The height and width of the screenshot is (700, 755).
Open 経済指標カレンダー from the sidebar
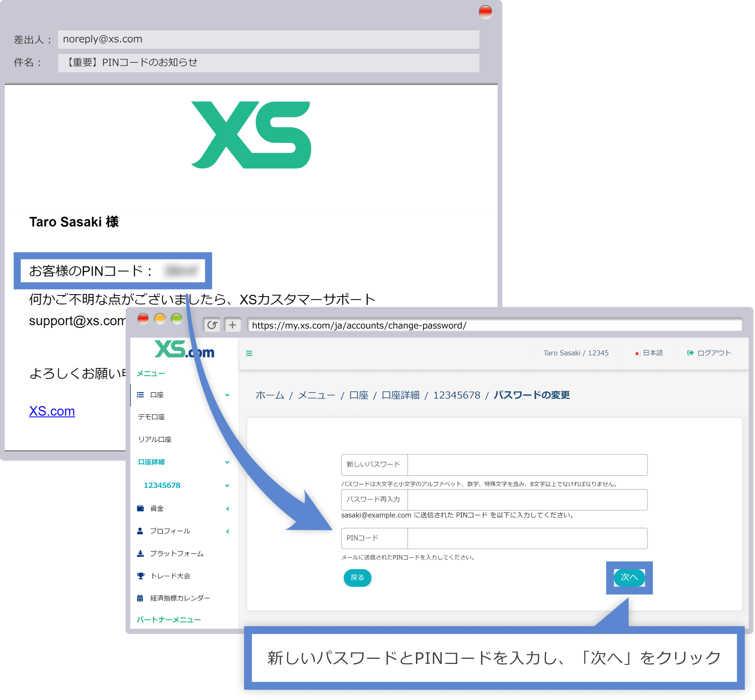coord(180,598)
